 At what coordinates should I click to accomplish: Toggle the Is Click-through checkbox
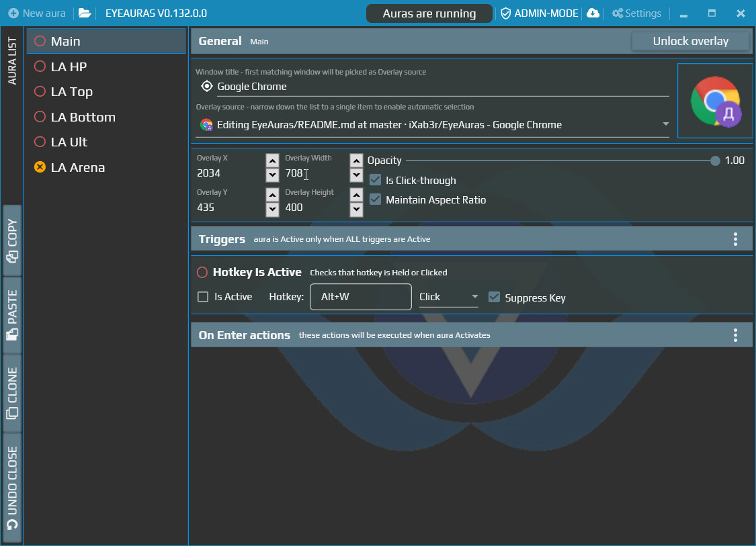tap(375, 180)
